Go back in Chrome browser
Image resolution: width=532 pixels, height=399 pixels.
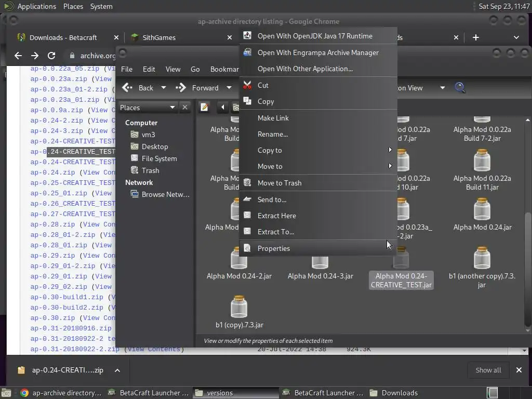click(18, 56)
